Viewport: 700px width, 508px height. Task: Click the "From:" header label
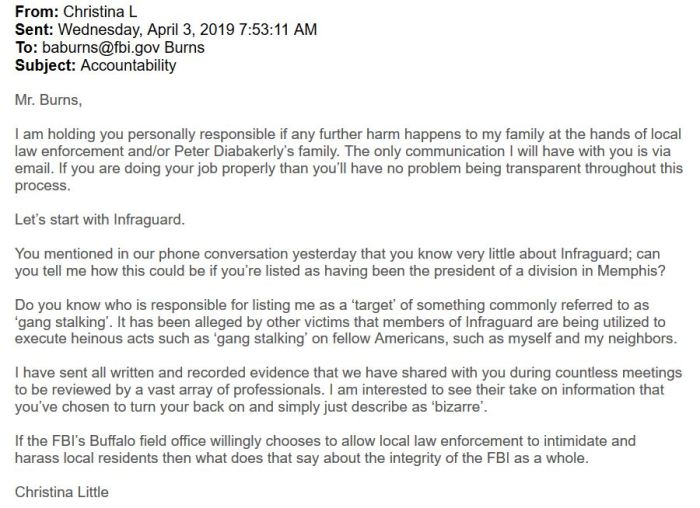tap(37, 12)
